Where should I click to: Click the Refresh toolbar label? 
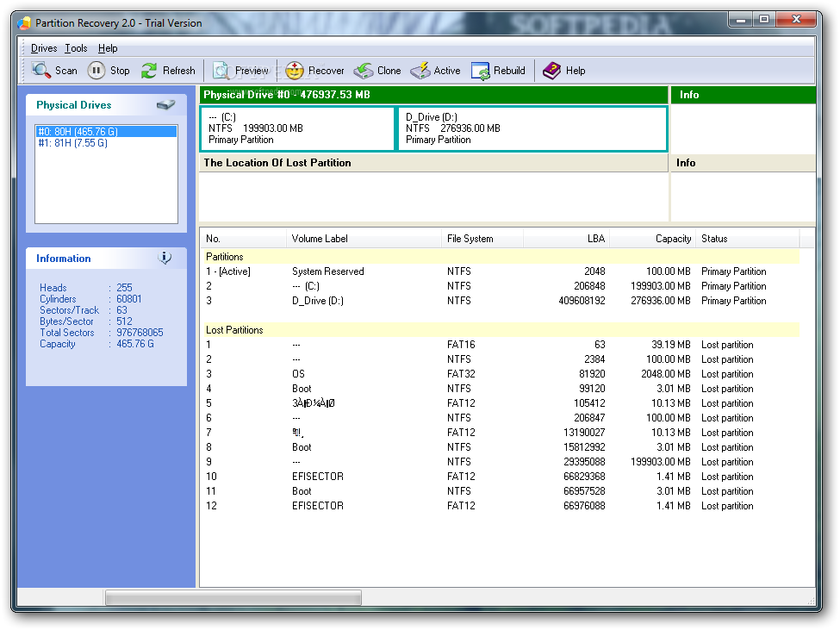pyautogui.click(x=179, y=71)
